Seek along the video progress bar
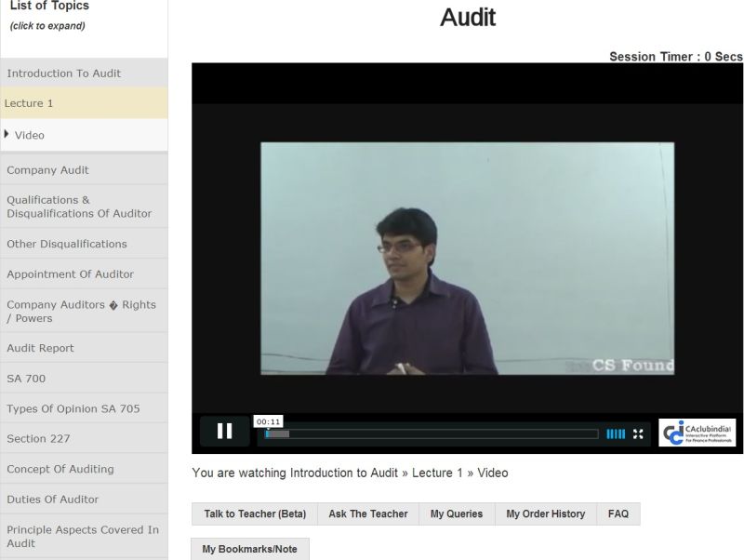 coord(432,433)
